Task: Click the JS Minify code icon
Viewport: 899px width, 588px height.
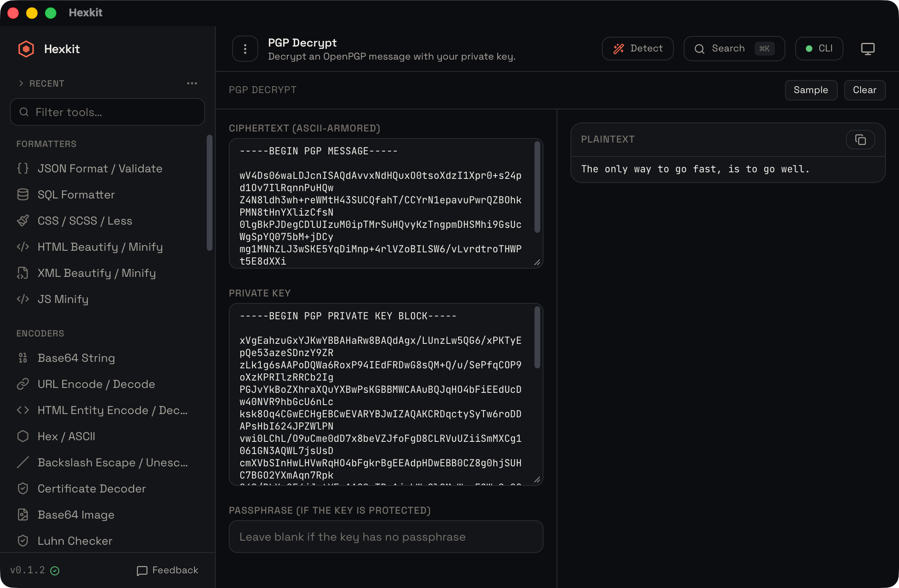Action: coord(23,299)
